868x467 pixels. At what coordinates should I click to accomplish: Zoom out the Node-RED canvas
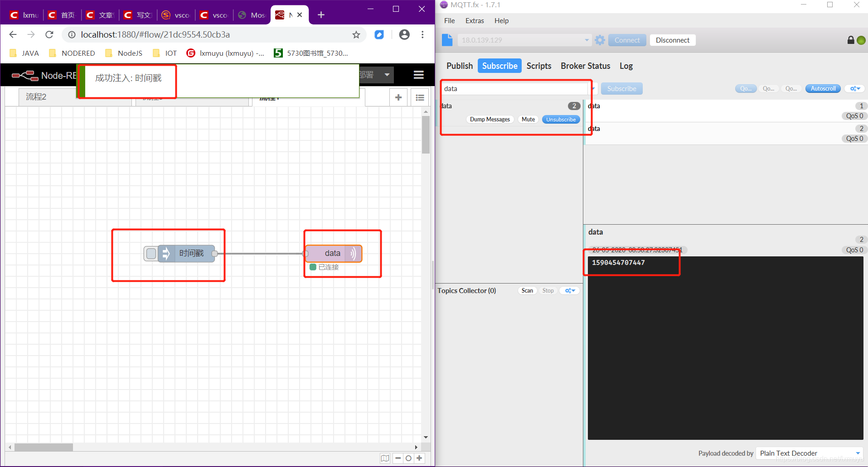click(x=398, y=458)
